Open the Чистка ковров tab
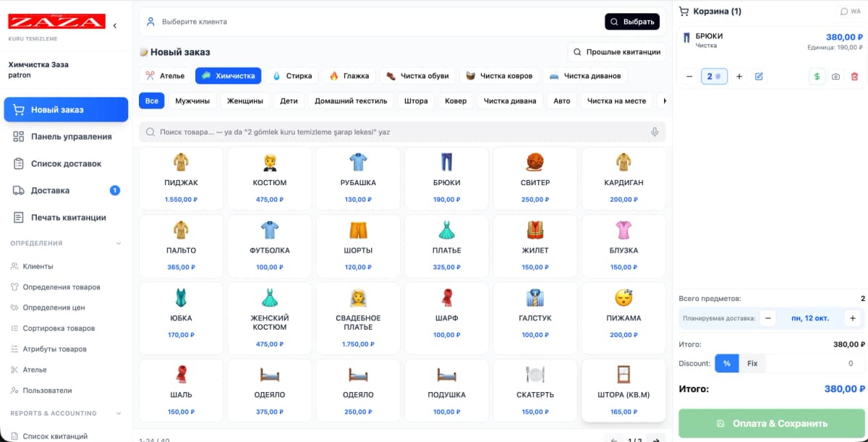 (x=499, y=75)
